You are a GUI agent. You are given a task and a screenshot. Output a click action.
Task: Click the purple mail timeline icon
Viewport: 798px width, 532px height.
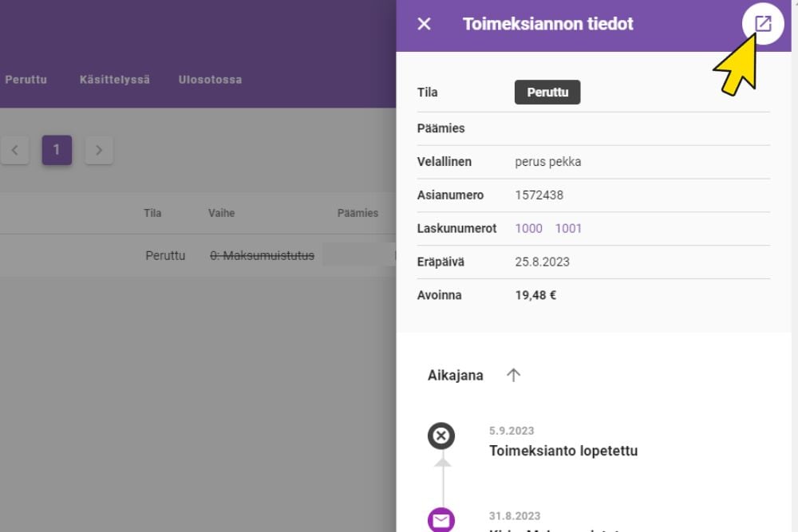pos(441,521)
